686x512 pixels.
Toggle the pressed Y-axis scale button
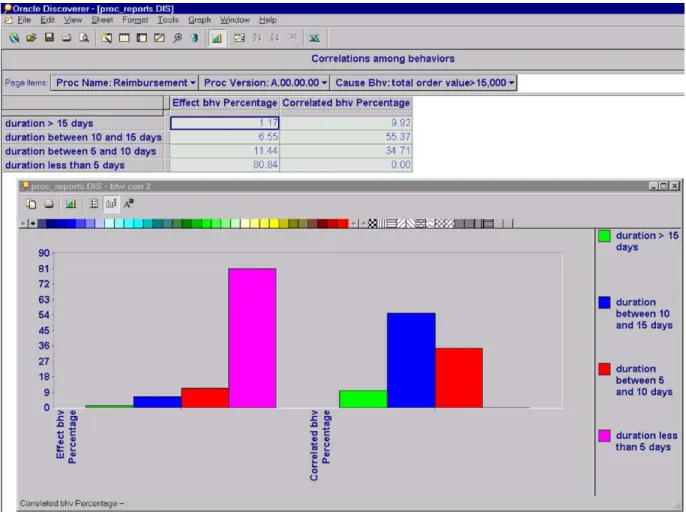click(x=111, y=204)
